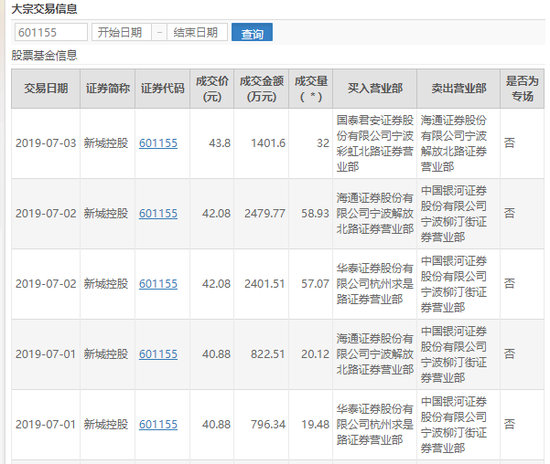Click the 证券简称 column header
The image size is (550, 464).
(108, 88)
